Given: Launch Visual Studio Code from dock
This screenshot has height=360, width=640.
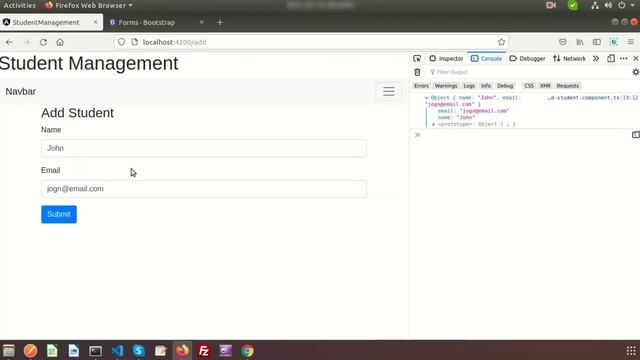Looking at the screenshot, I should pos(117,351).
